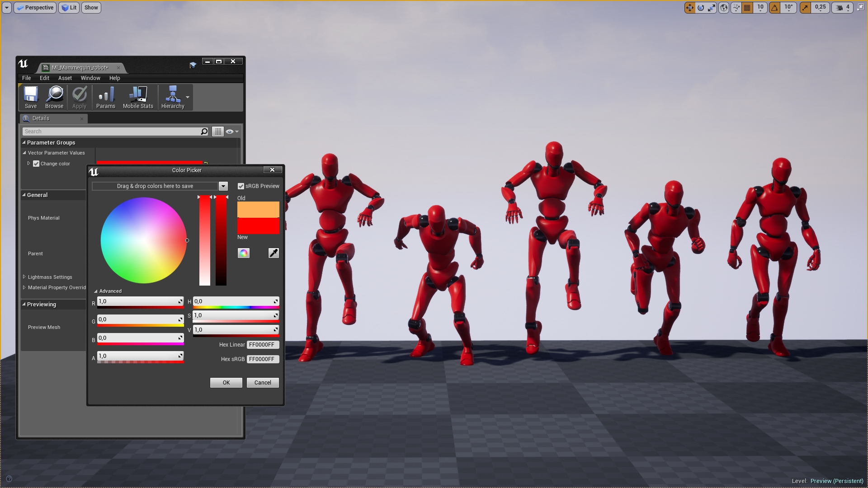Toggle grid snapping in the viewport

[747, 8]
